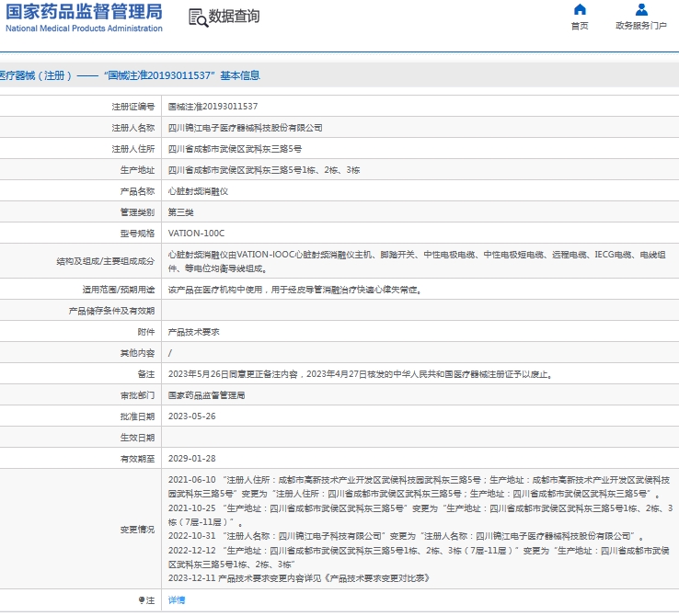
Task: Click the production address ending 1栋、2栋、3栋
Action: tap(264, 170)
